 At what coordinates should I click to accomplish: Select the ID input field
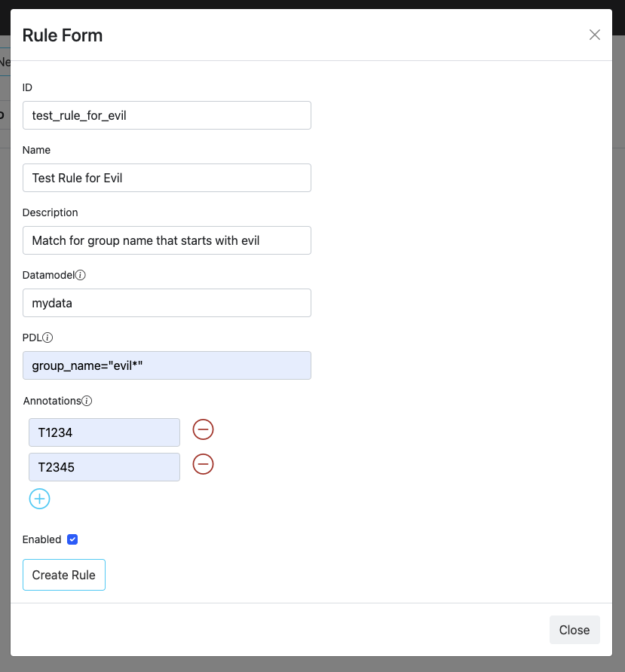click(x=166, y=115)
